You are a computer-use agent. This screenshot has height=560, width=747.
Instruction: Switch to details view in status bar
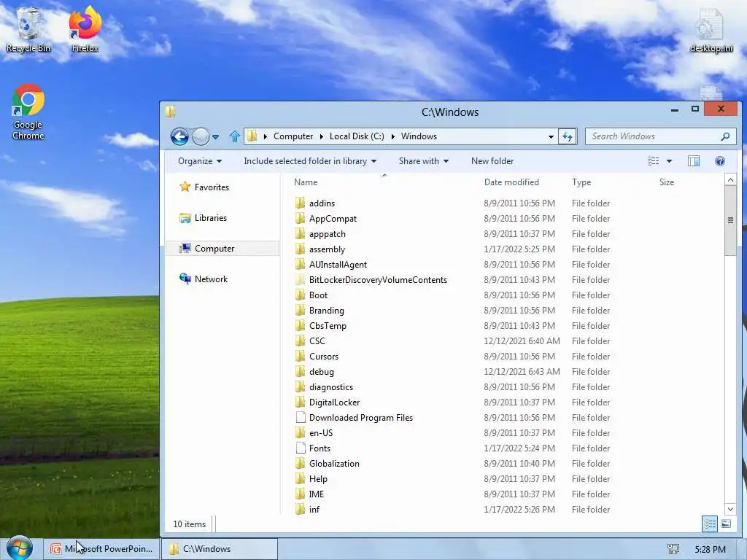click(x=710, y=524)
